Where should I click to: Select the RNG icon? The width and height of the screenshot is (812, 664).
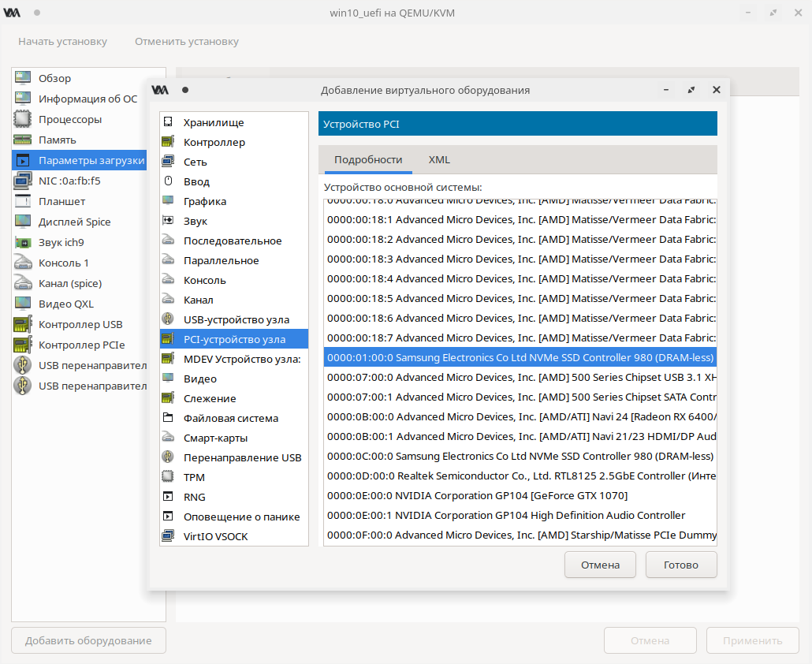[x=168, y=496]
